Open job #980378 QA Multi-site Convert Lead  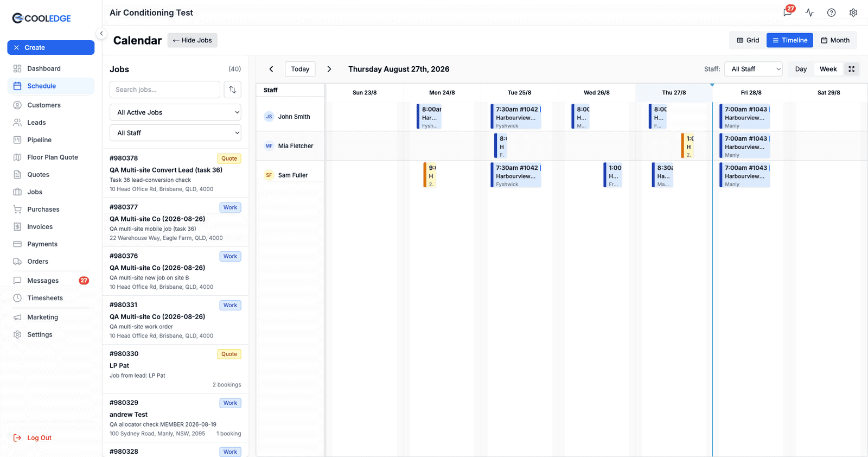coord(175,173)
